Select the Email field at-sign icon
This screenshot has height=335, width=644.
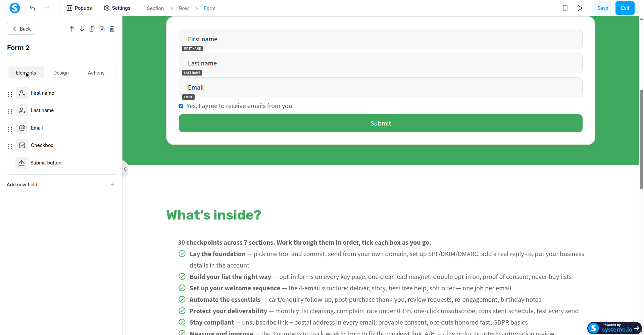pyautogui.click(x=22, y=128)
